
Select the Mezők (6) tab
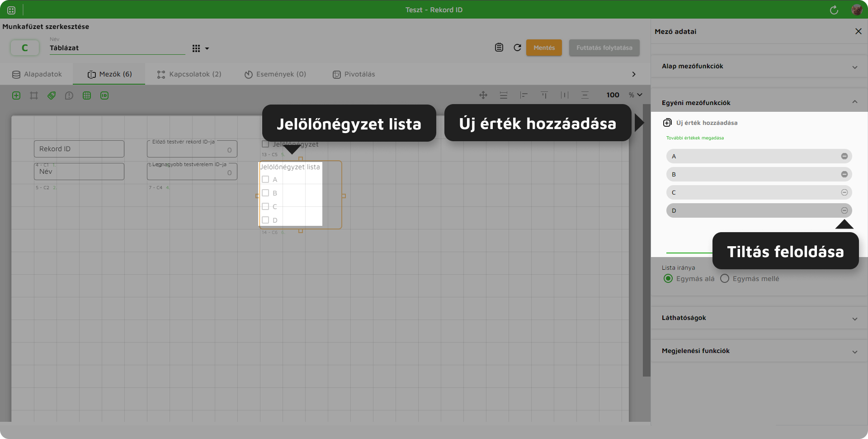(109, 74)
